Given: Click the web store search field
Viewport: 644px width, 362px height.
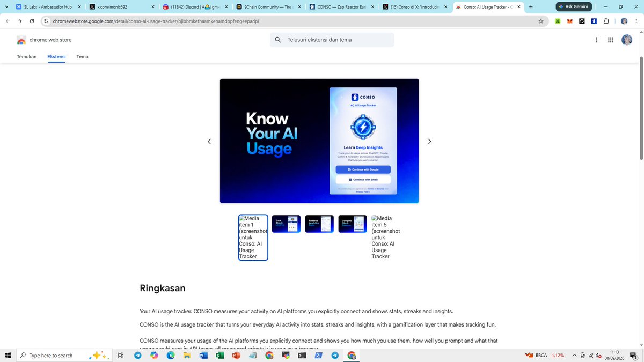Looking at the screenshot, I should [332, 40].
